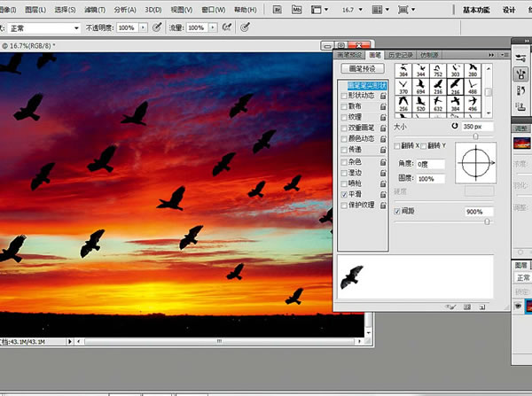Enable airbrush mode icon beside flow
This screenshot has width=532, height=396.
click(x=227, y=27)
